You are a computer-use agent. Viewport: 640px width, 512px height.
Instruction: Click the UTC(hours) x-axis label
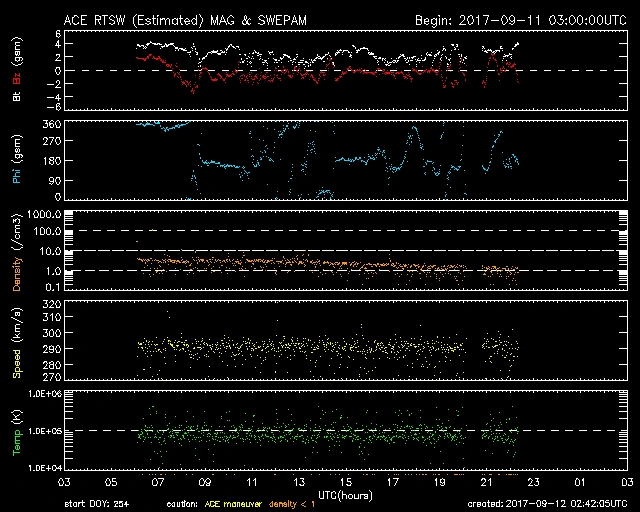tap(347, 494)
